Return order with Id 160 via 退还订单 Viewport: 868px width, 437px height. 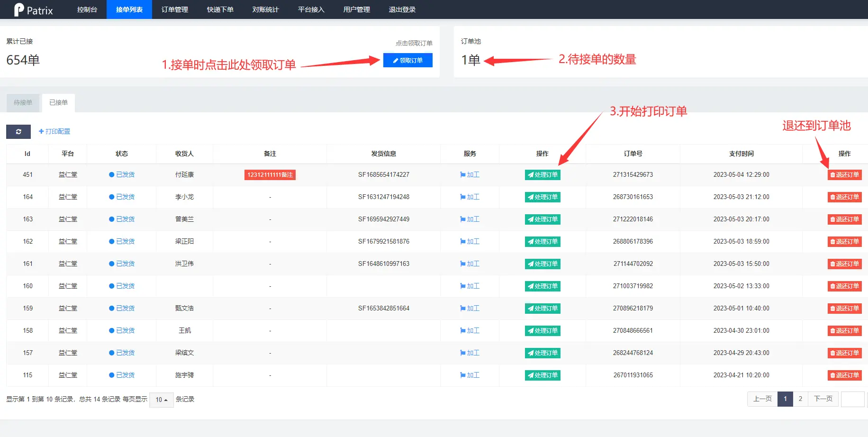click(845, 286)
